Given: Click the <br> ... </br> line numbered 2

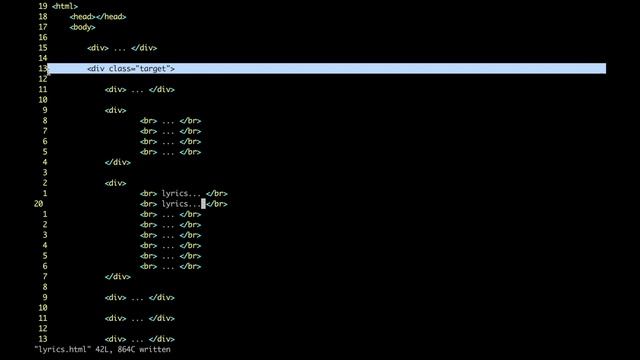Looking at the screenshot, I should 170,224.
